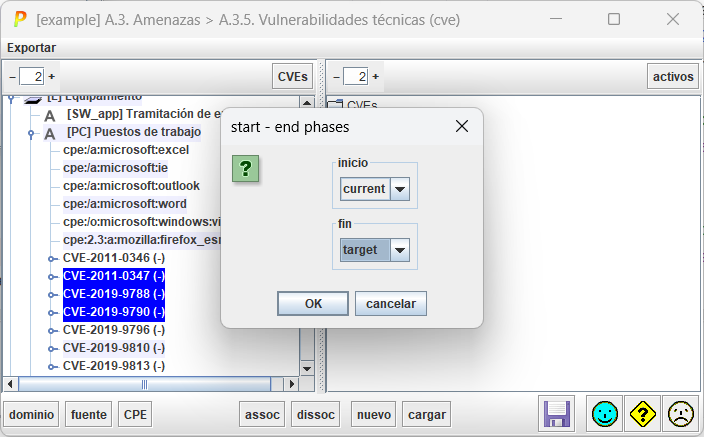704x437 pixels.
Task: Select [SW_app] Tramitación tree item
Action: pos(145,114)
